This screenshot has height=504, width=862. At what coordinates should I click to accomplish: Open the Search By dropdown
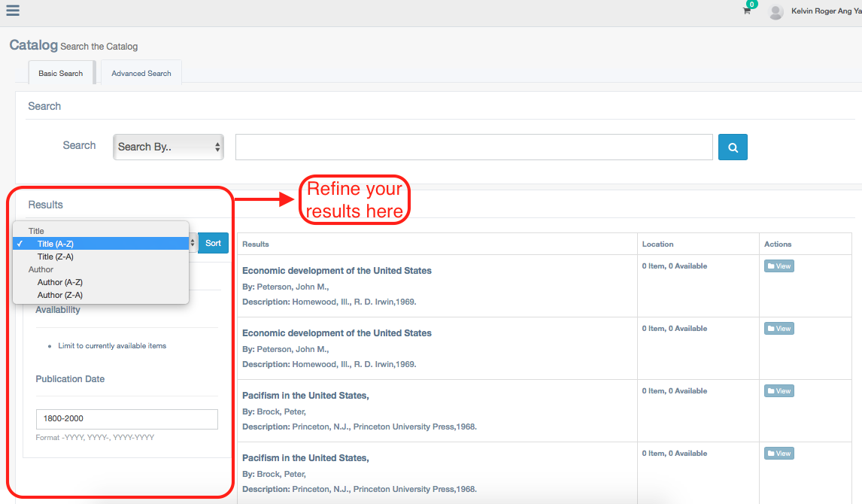point(168,147)
